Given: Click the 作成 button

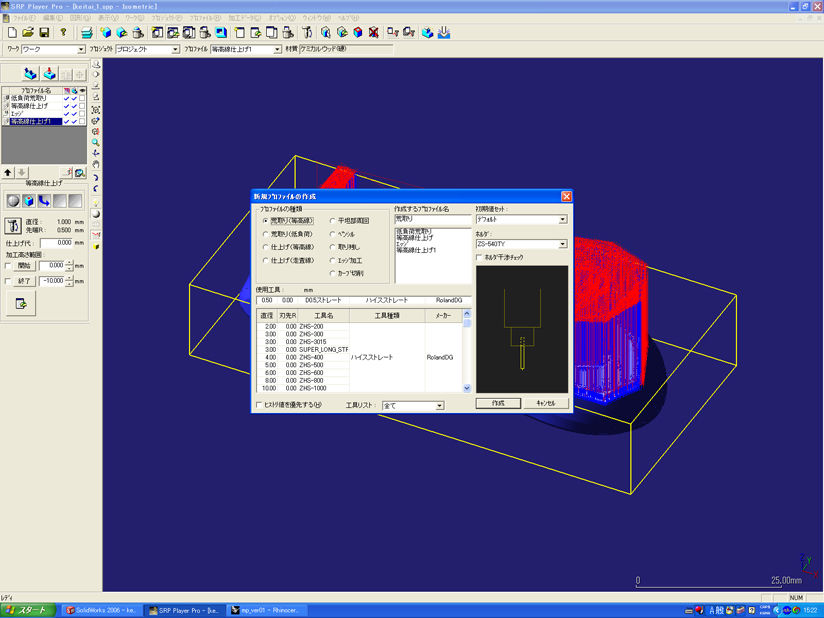Looking at the screenshot, I should pos(498,403).
